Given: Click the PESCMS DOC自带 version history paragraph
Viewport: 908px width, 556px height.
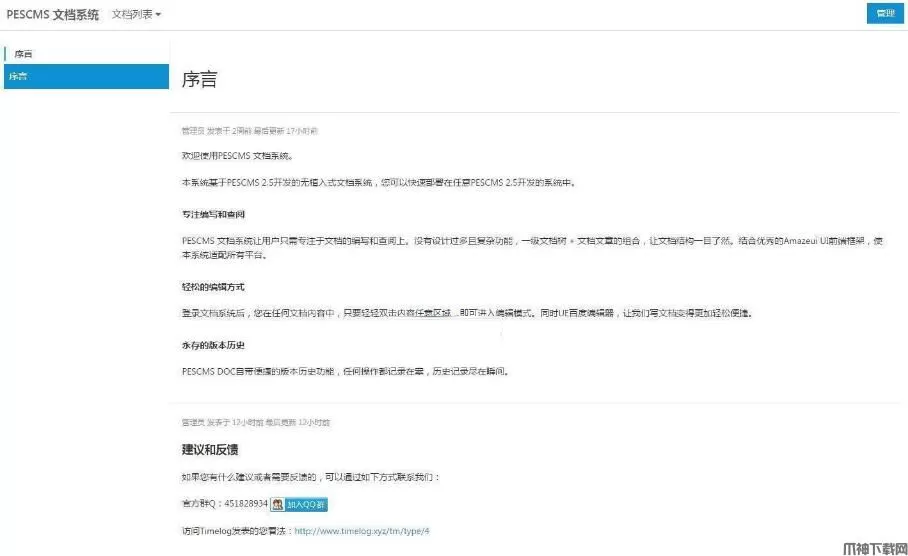Looking at the screenshot, I should 346,371.
